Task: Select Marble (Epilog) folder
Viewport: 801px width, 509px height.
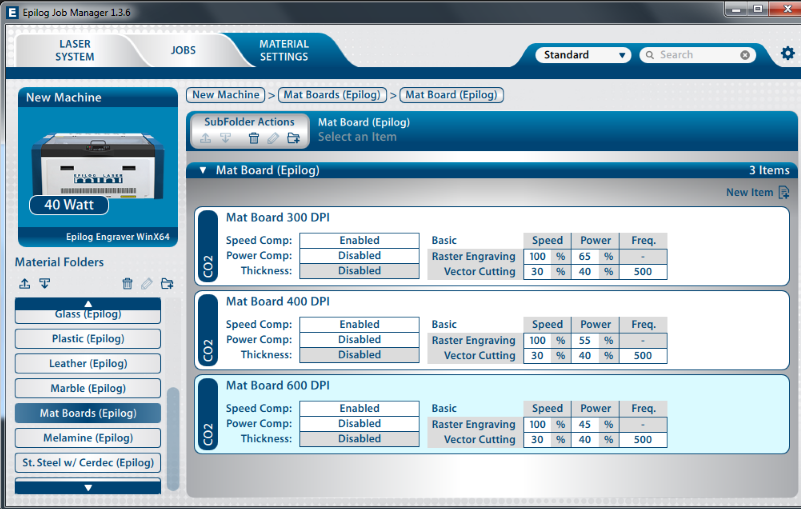Action: 88,388
